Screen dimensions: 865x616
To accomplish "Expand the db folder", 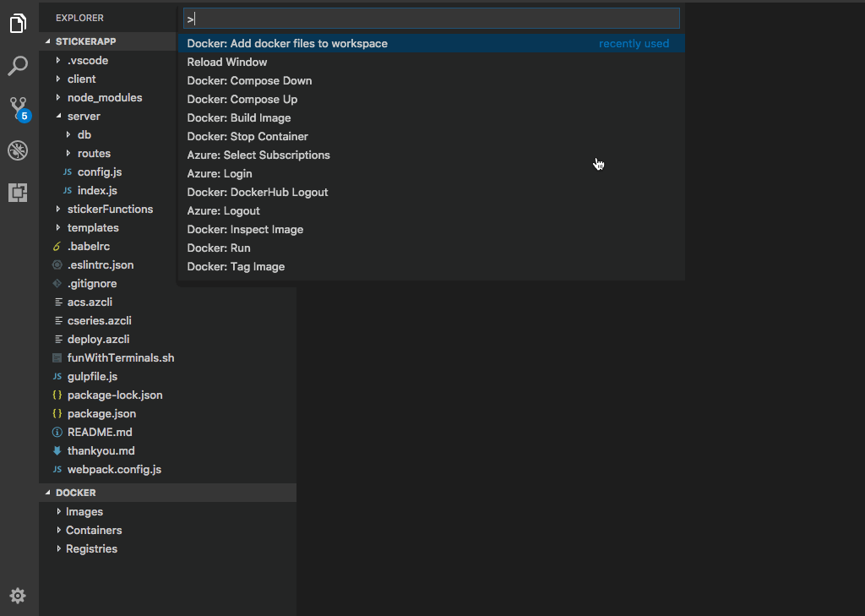I will click(68, 134).
